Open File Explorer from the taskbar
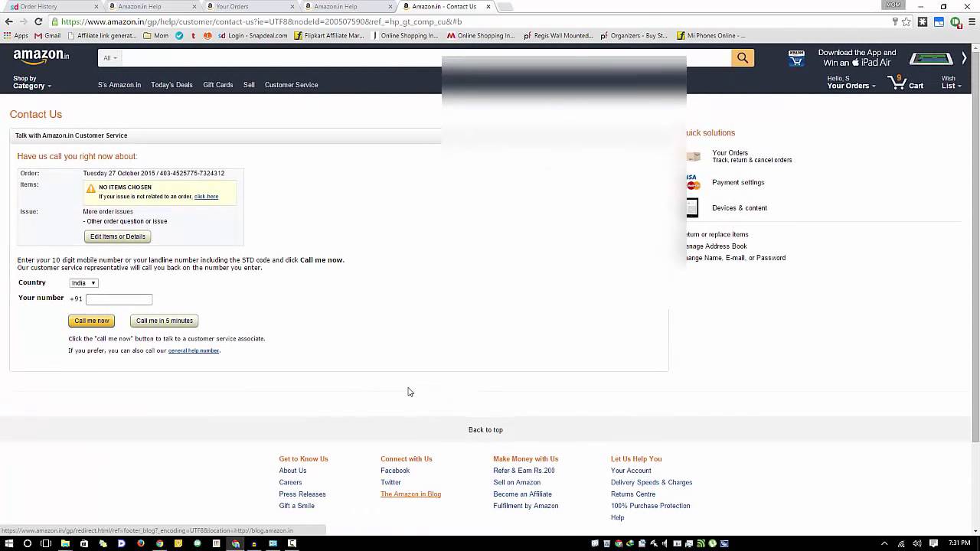Viewport: 980px width, 551px height. point(65,543)
